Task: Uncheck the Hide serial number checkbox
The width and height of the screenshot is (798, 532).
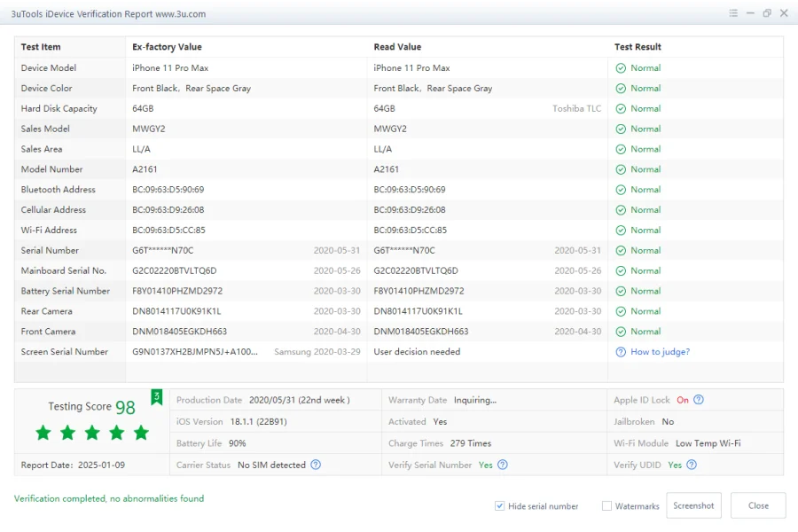Action: pyautogui.click(x=499, y=506)
